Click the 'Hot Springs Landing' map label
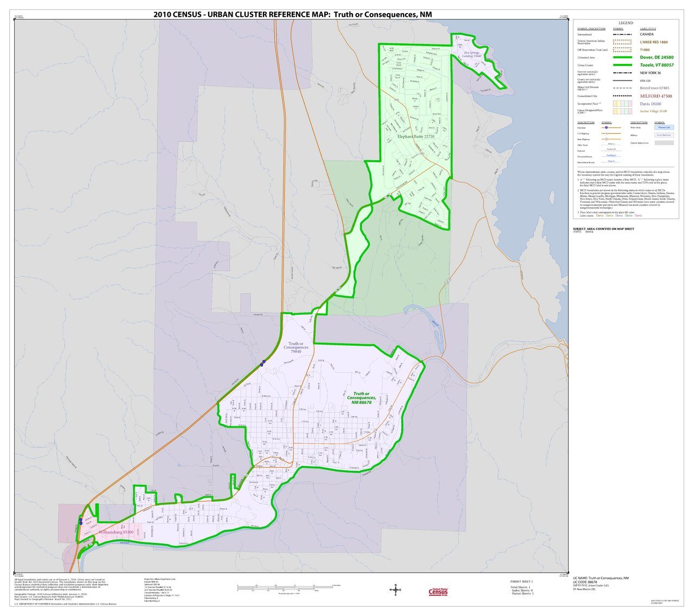This screenshot has width=694, height=616. click(472, 55)
